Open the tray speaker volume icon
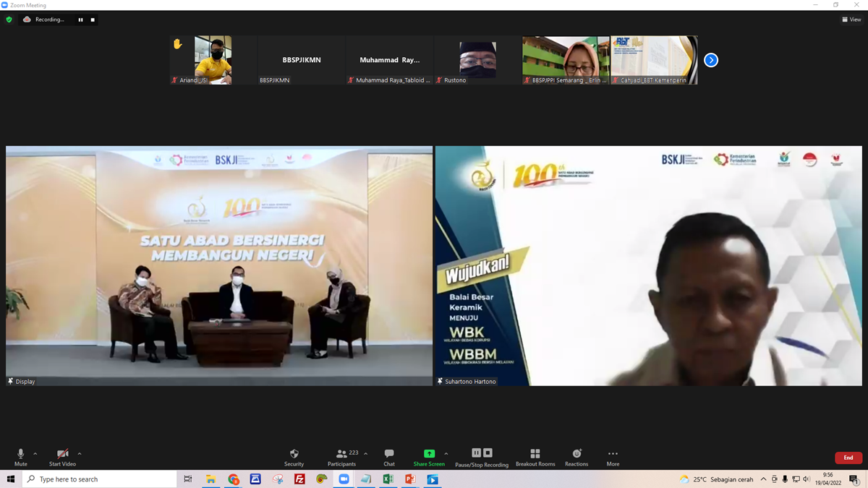 tap(807, 479)
